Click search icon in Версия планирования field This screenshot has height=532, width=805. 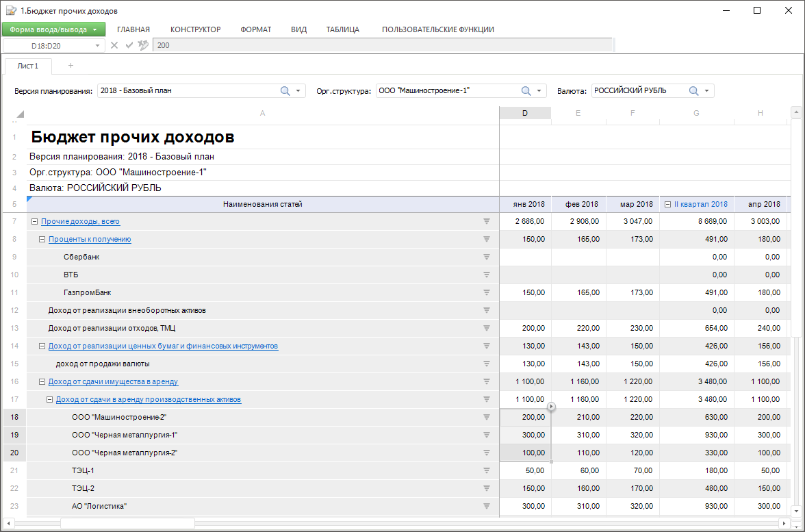[285, 90]
